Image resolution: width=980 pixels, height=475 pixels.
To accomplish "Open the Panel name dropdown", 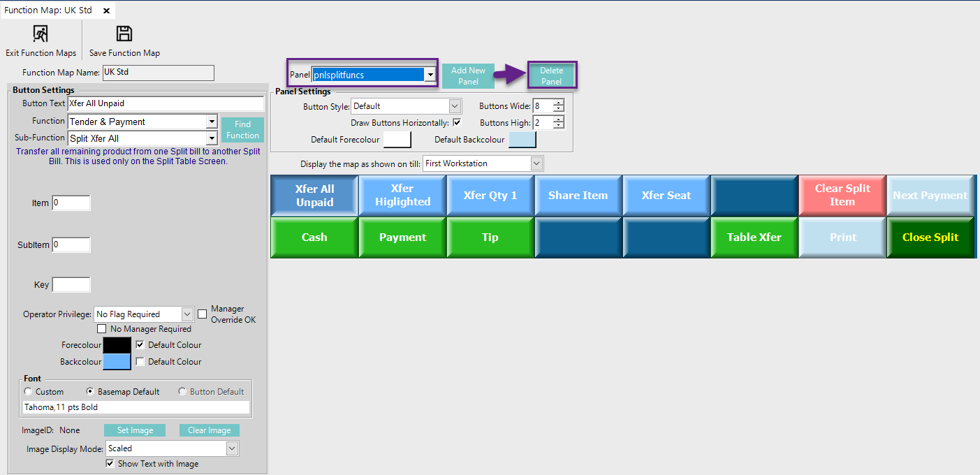I will tap(430, 75).
